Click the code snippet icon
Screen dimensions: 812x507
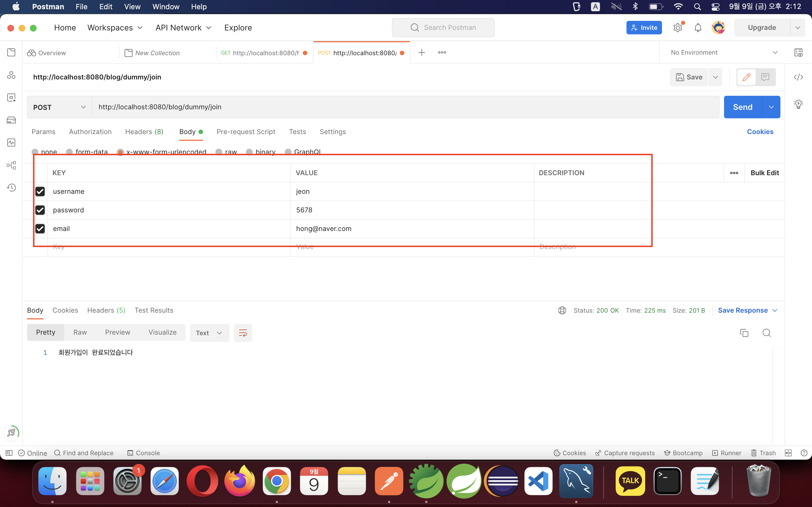click(798, 77)
